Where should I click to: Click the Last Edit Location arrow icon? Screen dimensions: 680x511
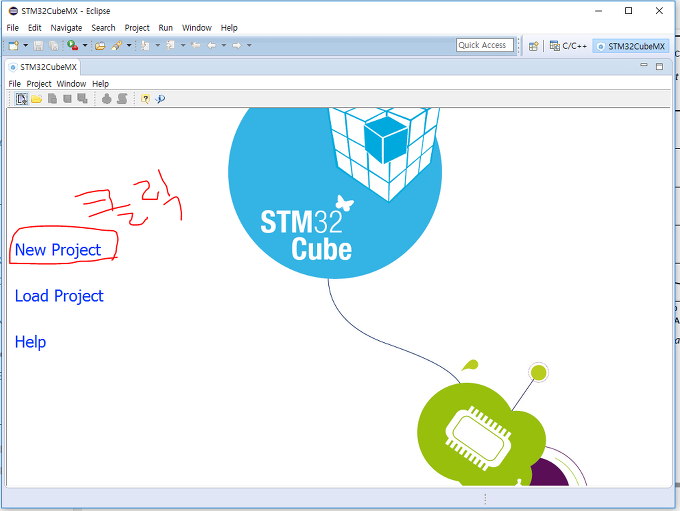coord(196,45)
